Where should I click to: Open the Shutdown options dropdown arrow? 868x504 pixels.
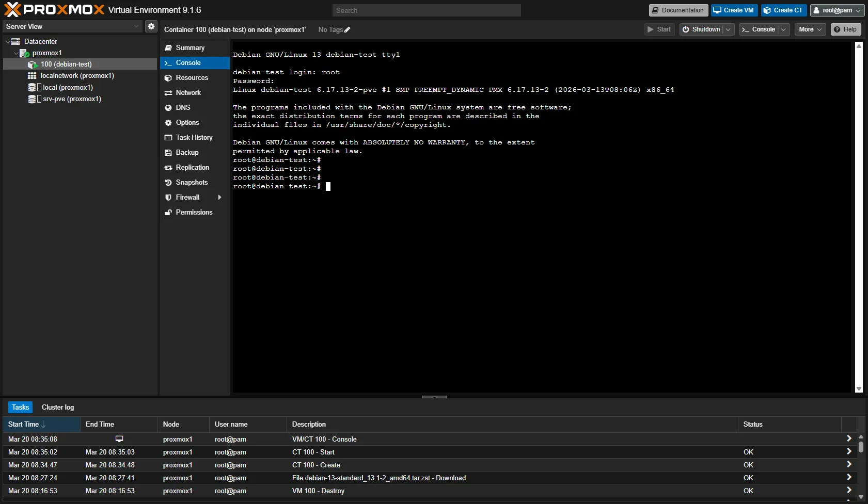728,29
